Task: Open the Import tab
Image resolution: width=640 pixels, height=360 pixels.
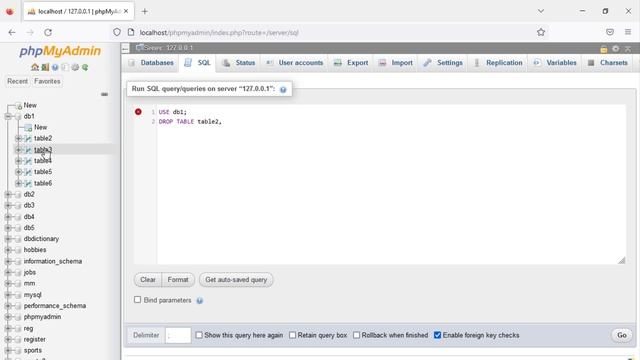Action: (396, 63)
